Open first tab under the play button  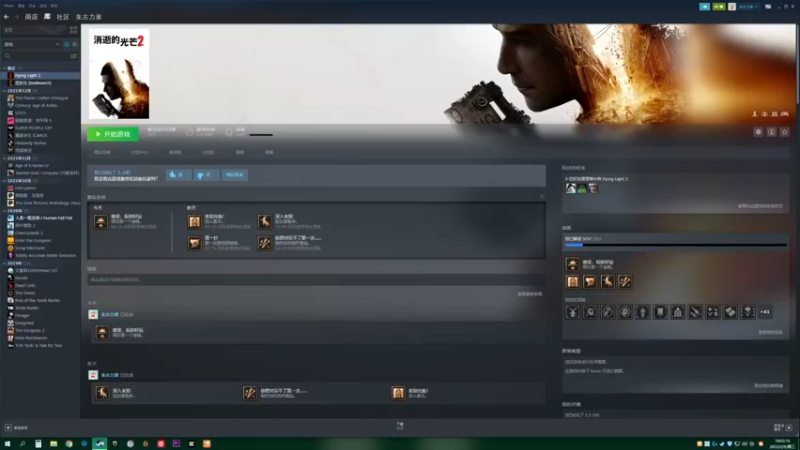(x=102, y=152)
